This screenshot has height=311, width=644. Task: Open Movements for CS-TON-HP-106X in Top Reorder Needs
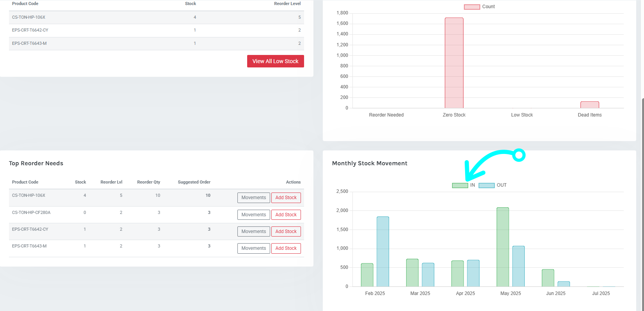pyautogui.click(x=253, y=198)
